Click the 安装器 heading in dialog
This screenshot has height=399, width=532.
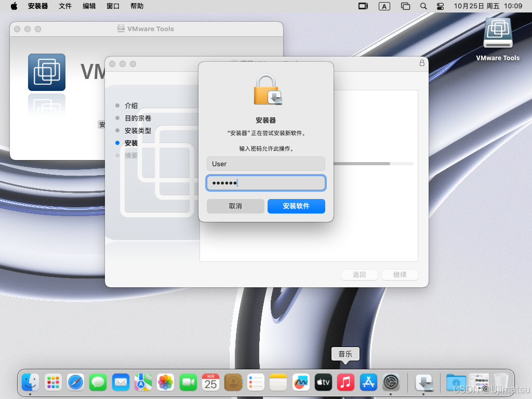coord(265,121)
